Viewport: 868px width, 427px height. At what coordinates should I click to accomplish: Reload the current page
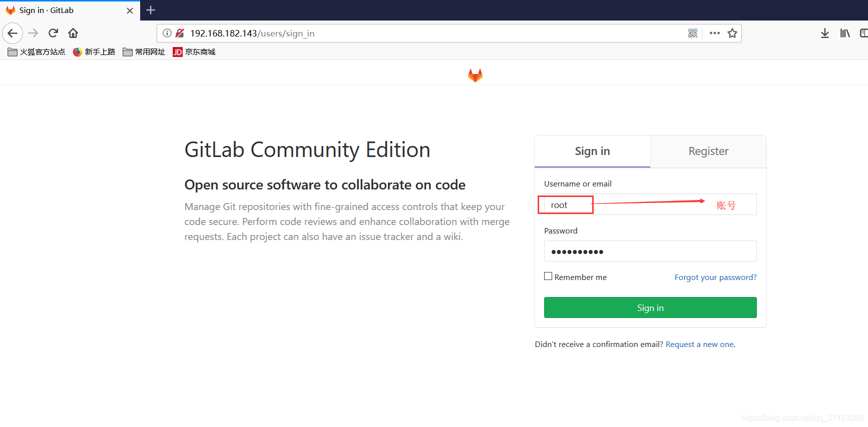pyautogui.click(x=53, y=33)
